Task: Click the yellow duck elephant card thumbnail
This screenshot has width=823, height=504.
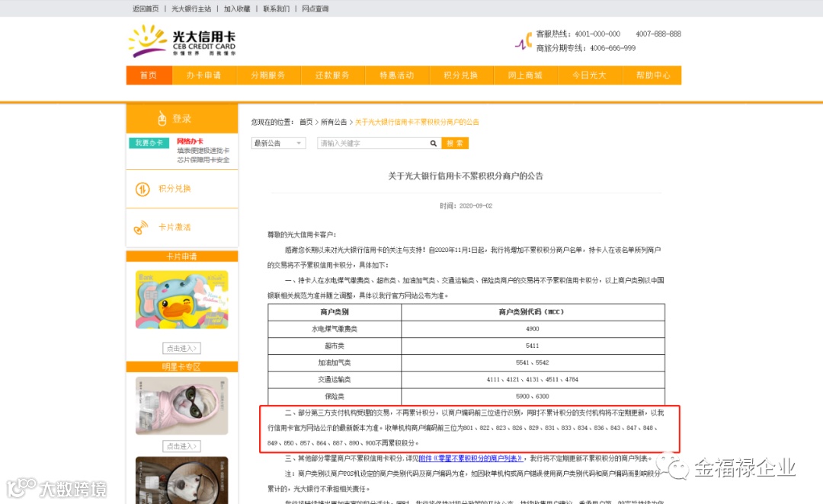Action: click(x=181, y=299)
